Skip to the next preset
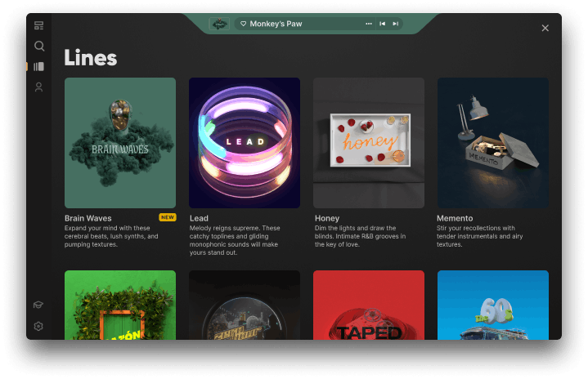Screen dimensions: 588x379 (395, 24)
